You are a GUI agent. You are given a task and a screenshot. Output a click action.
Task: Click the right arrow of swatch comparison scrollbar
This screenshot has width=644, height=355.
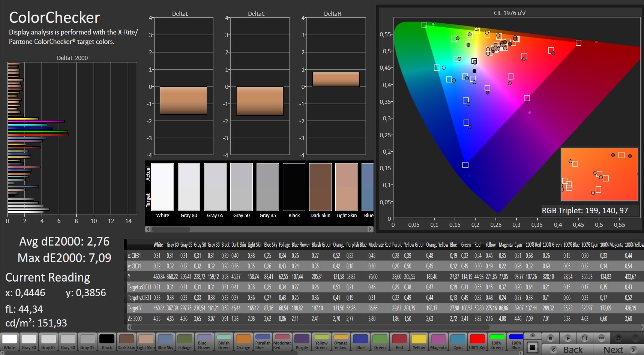(x=370, y=229)
